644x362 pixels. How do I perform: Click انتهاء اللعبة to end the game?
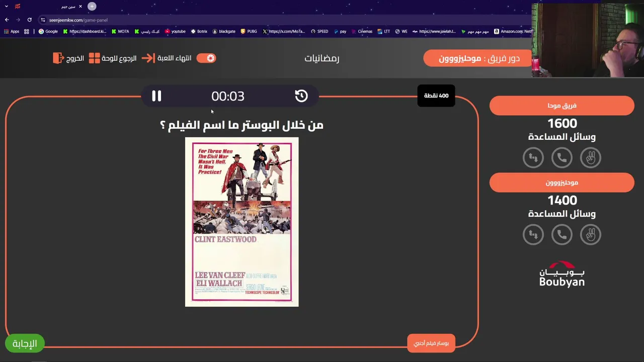tap(174, 58)
